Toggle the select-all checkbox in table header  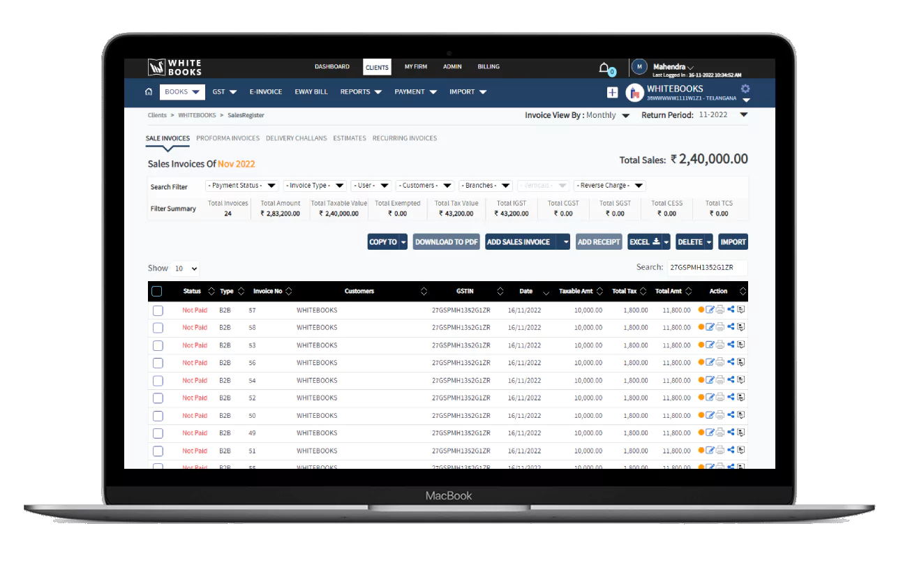[157, 292]
